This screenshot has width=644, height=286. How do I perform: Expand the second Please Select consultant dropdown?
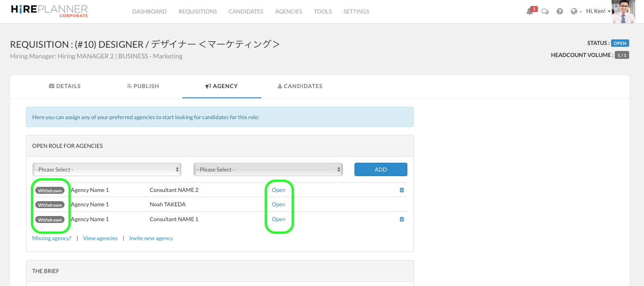pos(268,170)
